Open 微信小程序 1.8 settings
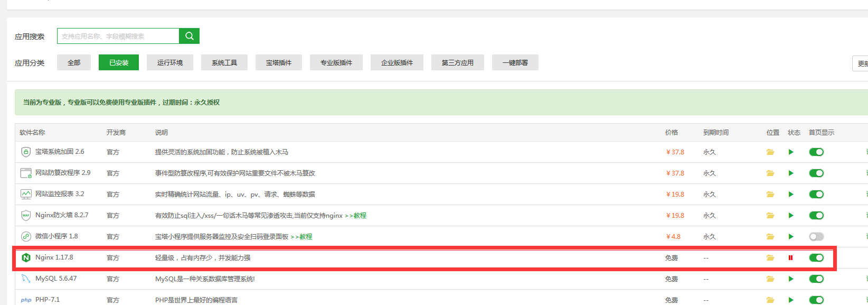This screenshot has height=305, width=868. (56, 236)
